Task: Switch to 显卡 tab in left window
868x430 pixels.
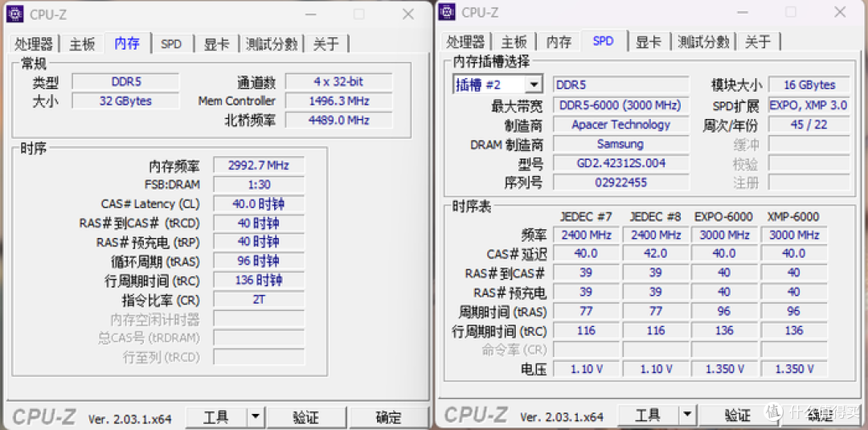Action: point(216,43)
